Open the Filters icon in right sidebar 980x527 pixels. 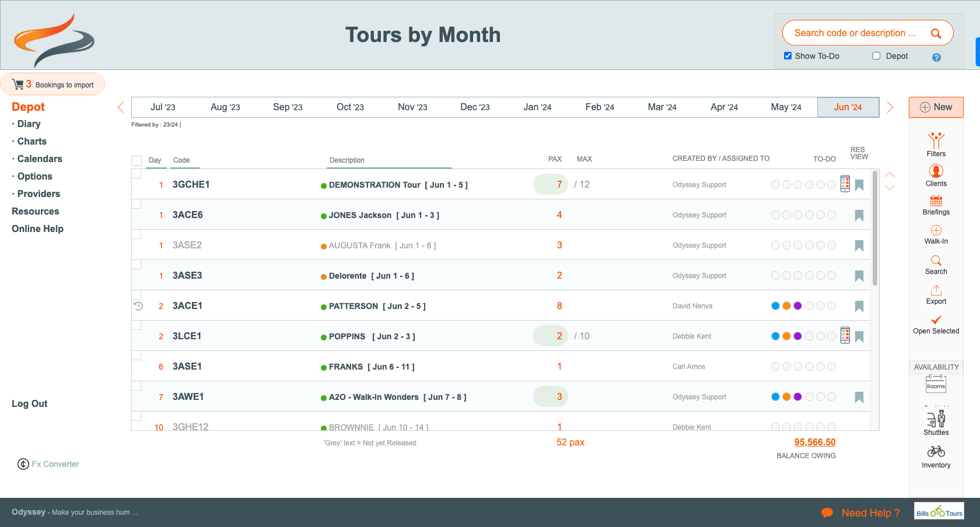(936, 142)
